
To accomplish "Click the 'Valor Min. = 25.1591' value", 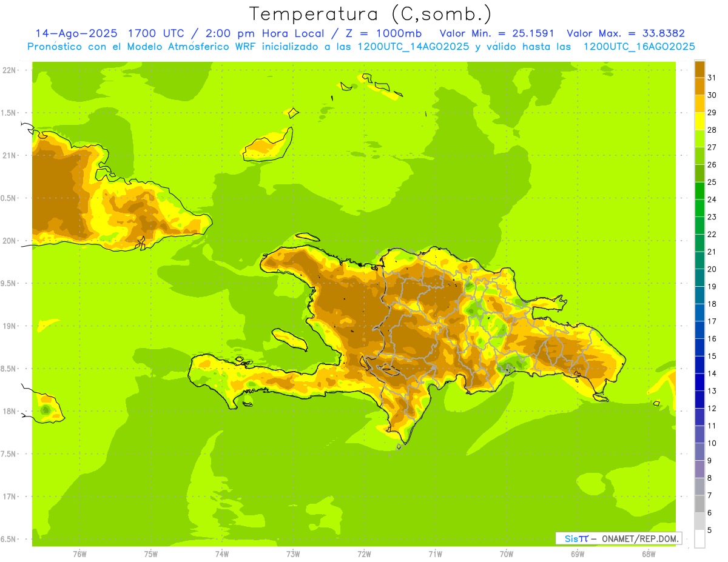I will point(497,34).
